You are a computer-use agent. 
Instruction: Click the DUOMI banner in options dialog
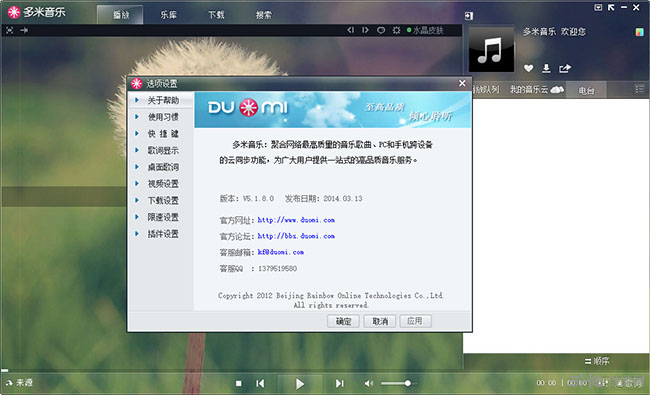click(332, 109)
